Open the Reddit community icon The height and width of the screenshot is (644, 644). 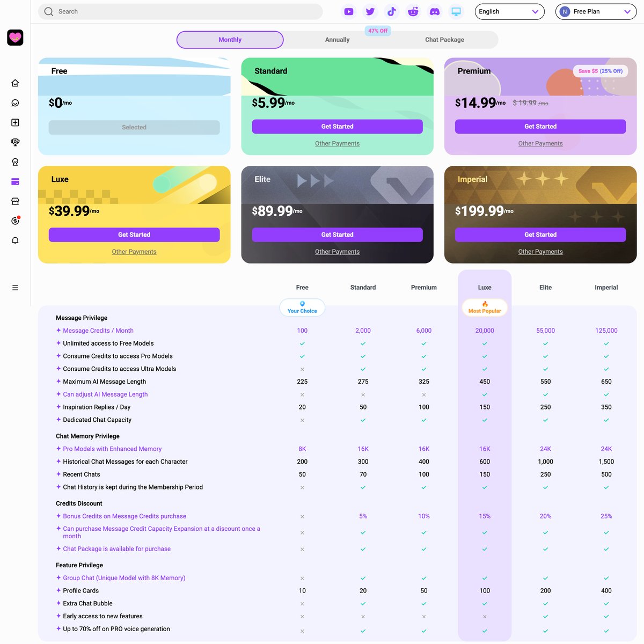pyautogui.click(x=413, y=11)
